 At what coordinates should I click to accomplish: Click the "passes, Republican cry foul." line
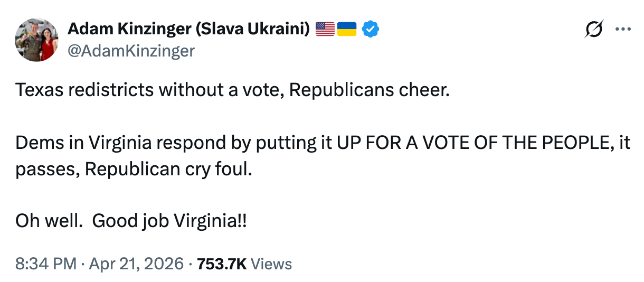131,169
